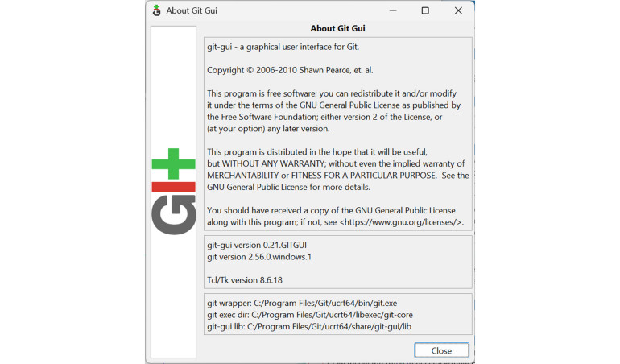Viewport: 620px width, 364px height.
Task: Click the 'About Git Gui' title bar text
Action: point(192,10)
